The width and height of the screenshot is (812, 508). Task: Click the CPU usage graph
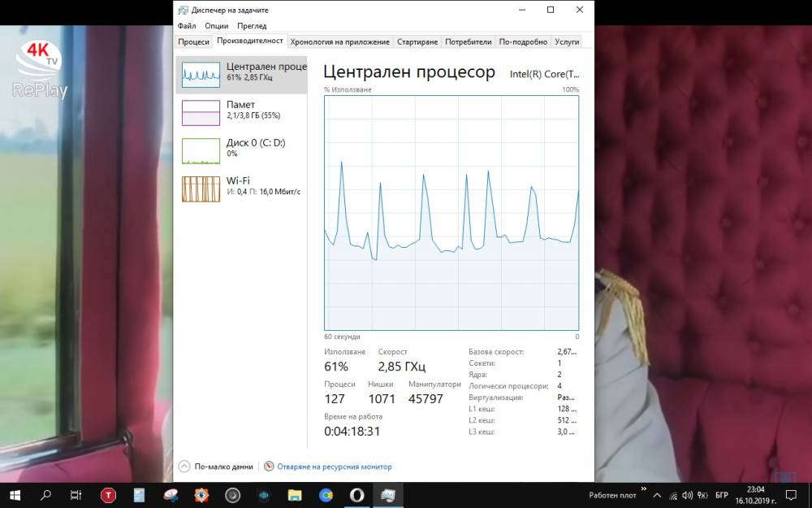[451, 213]
